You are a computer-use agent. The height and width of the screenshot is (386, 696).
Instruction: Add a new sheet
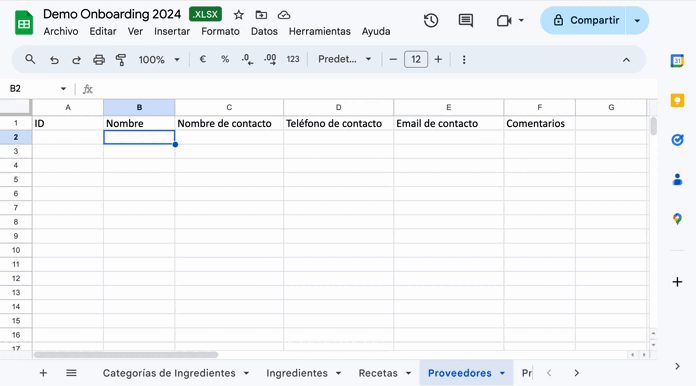(43, 373)
